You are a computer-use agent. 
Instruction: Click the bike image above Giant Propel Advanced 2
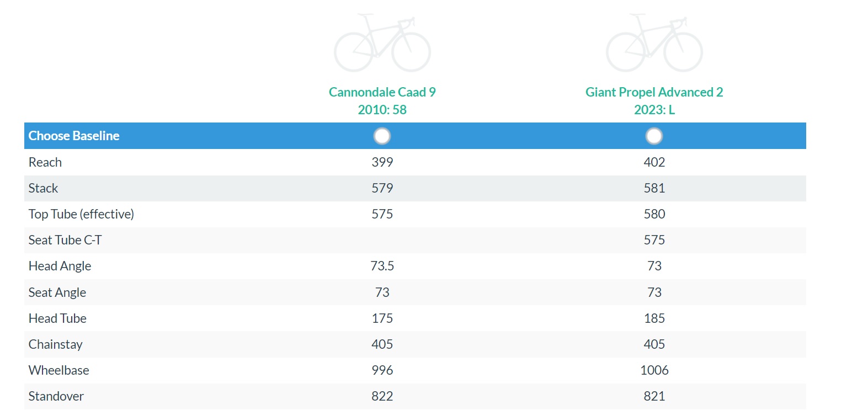(x=654, y=44)
